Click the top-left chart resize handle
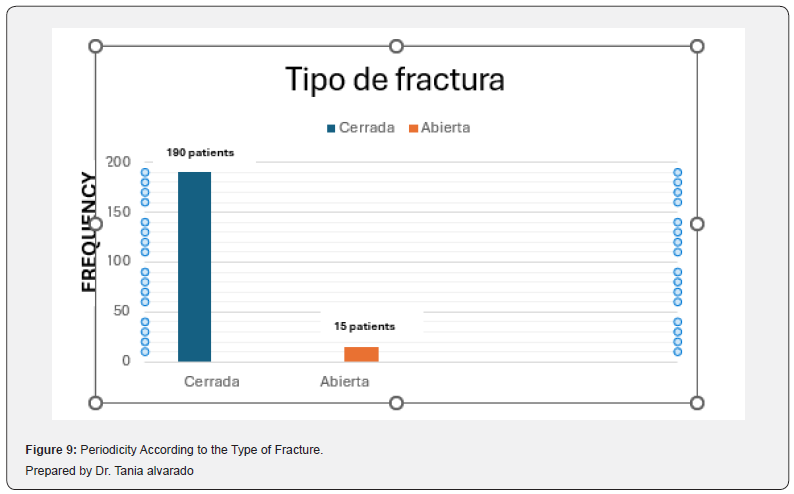Viewport: 794px width, 494px height. click(x=96, y=47)
